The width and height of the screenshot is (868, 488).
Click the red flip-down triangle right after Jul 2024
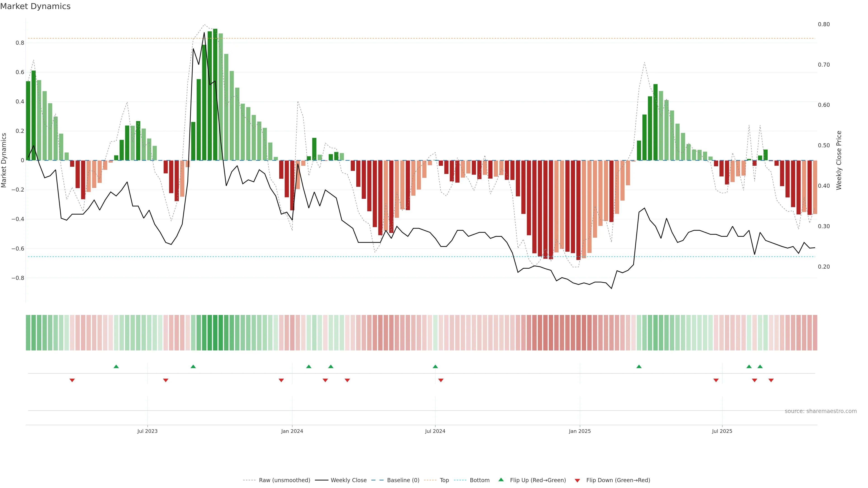tap(441, 380)
